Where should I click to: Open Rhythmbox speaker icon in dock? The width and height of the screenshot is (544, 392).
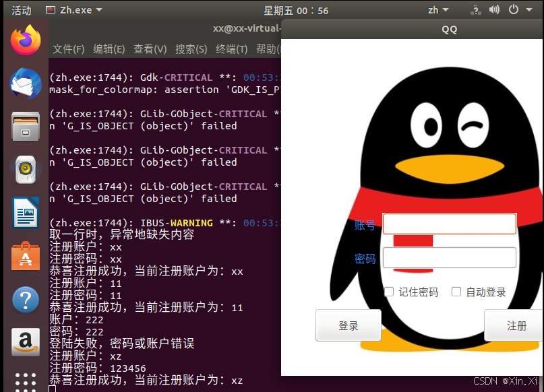[x=26, y=170]
